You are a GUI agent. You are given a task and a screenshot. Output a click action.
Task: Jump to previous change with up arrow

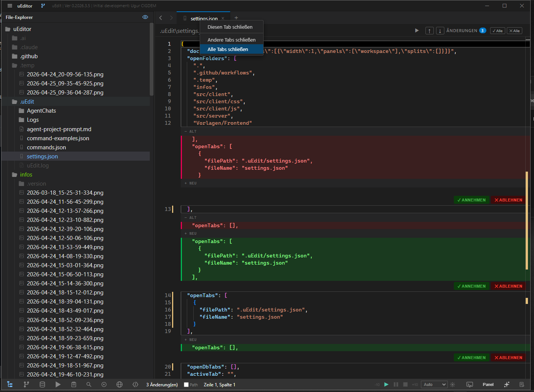(430, 31)
